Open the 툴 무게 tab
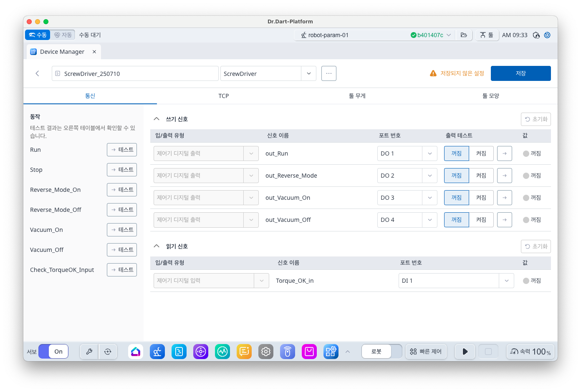This screenshot has width=581, height=392. pyautogui.click(x=357, y=95)
